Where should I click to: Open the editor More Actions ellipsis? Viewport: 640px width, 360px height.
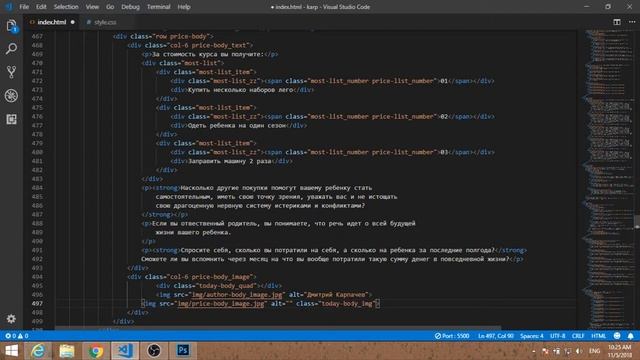coord(631,22)
